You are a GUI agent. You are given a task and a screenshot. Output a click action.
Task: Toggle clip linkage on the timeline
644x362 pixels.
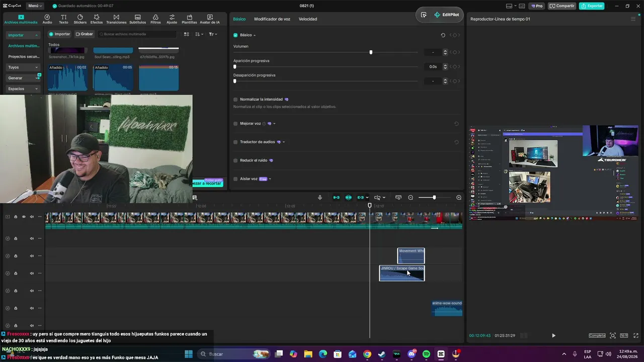tap(361, 198)
